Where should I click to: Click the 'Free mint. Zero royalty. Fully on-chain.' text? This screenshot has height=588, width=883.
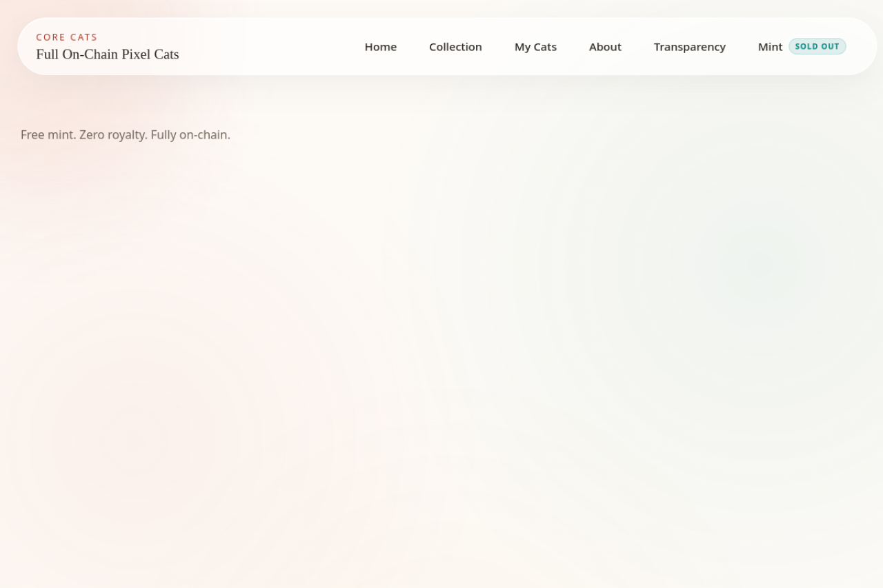(x=126, y=135)
